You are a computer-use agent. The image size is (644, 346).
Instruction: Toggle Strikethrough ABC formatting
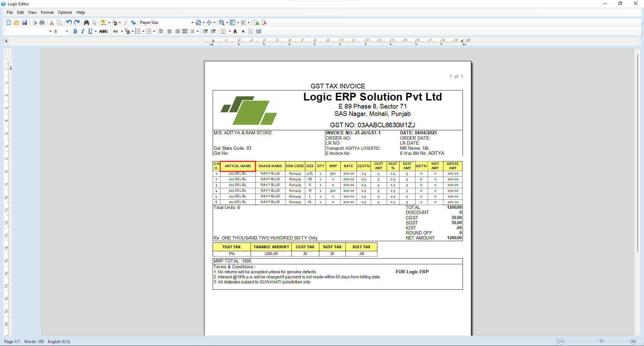coord(103,31)
